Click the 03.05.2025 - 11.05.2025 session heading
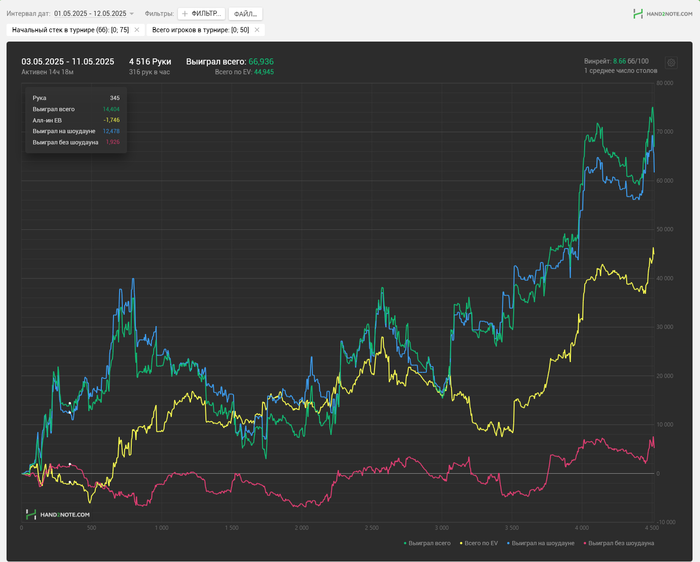Image resolution: width=700 pixels, height=562 pixels. 67,61
